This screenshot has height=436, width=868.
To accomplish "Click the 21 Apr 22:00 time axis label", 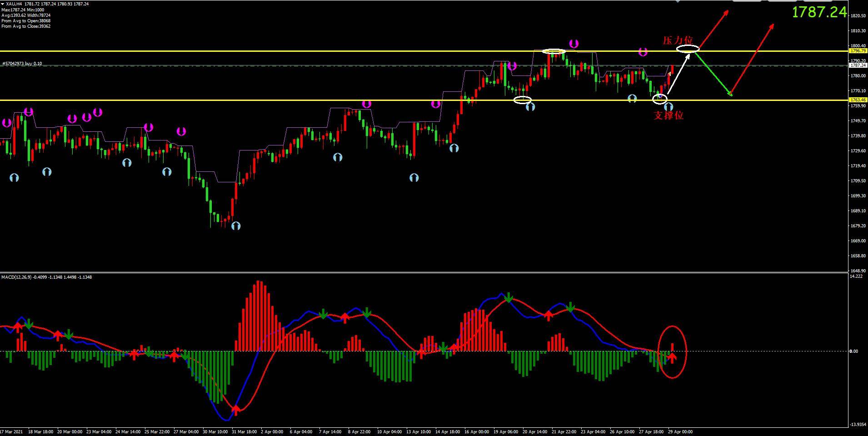I will pos(564,432).
